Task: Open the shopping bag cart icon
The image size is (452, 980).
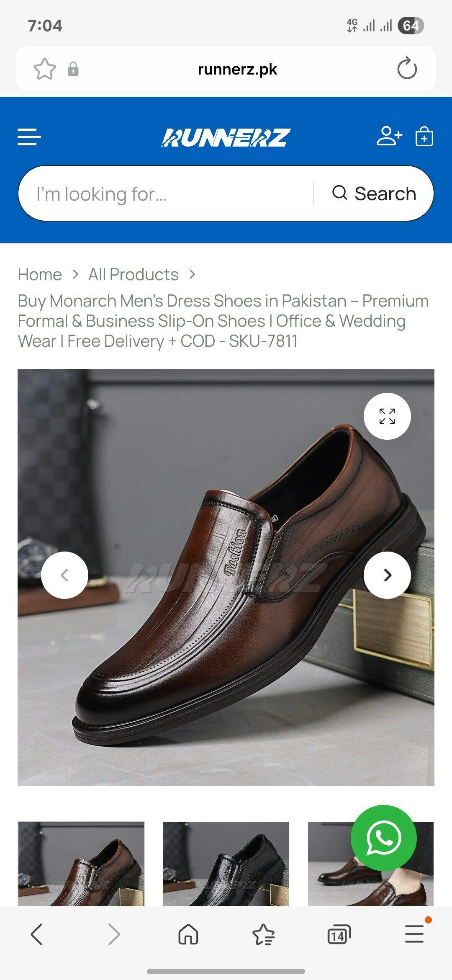Action: [424, 136]
